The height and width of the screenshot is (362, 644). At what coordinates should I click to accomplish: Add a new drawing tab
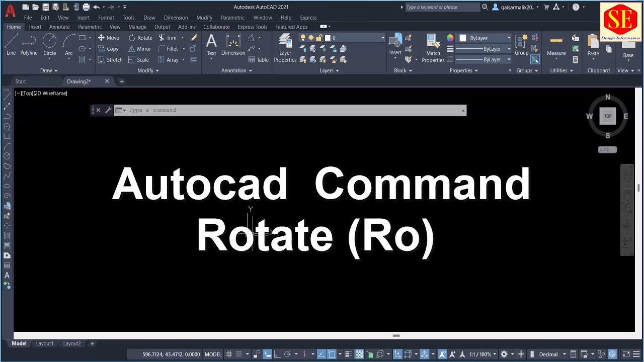click(121, 81)
